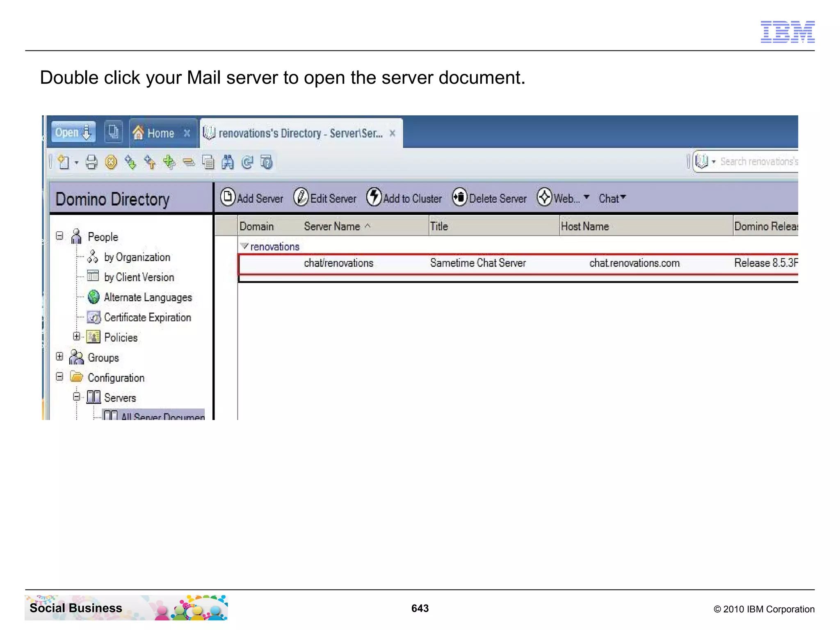The image size is (840, 630).
Task: Close the Home tab
Action: [x=187, y=133]
